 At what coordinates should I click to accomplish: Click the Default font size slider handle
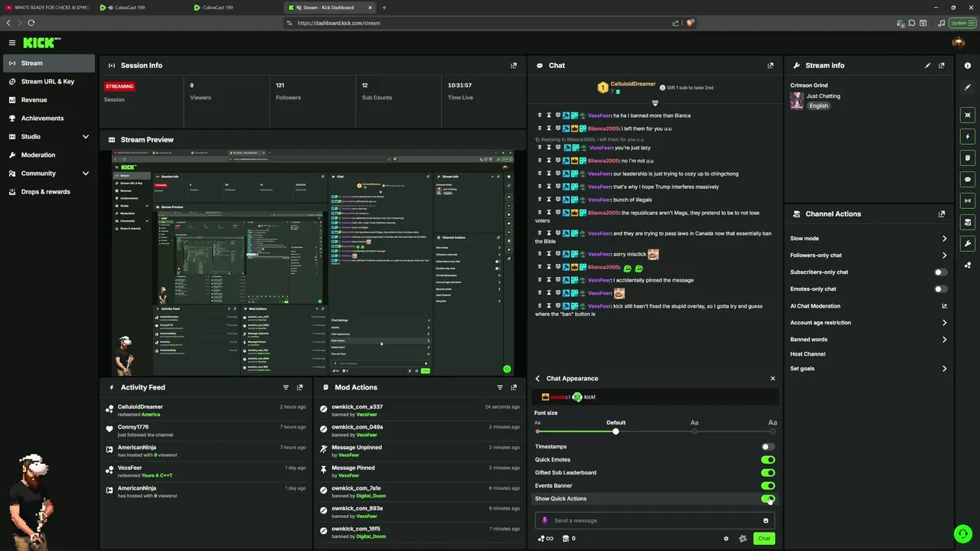[x=616, y=432]
